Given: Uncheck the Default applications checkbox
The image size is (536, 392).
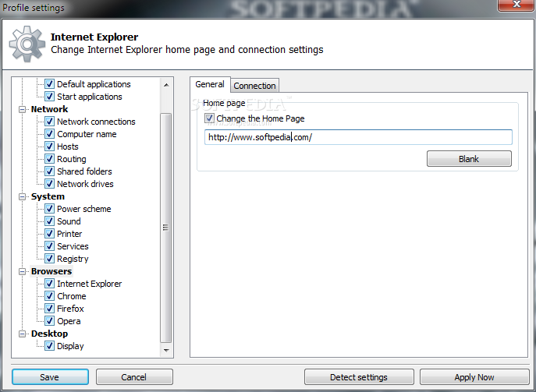Looking at the screenshot, I should pos(50,84).
